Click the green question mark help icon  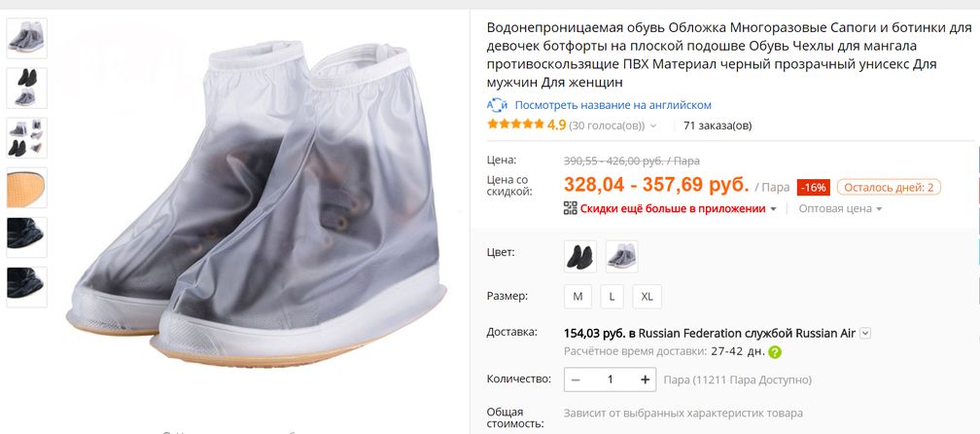click(x=775, y=352)
